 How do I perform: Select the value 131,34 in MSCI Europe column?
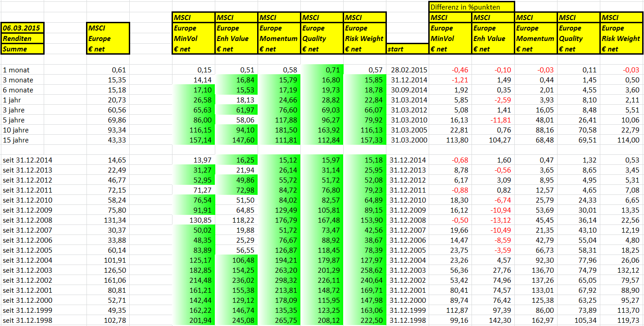108,220
